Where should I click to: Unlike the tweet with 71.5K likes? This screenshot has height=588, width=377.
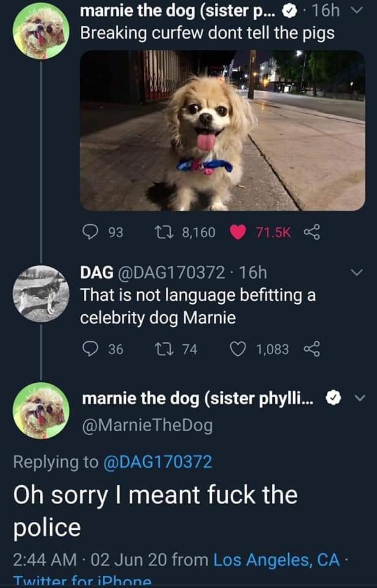pos(239,232)
